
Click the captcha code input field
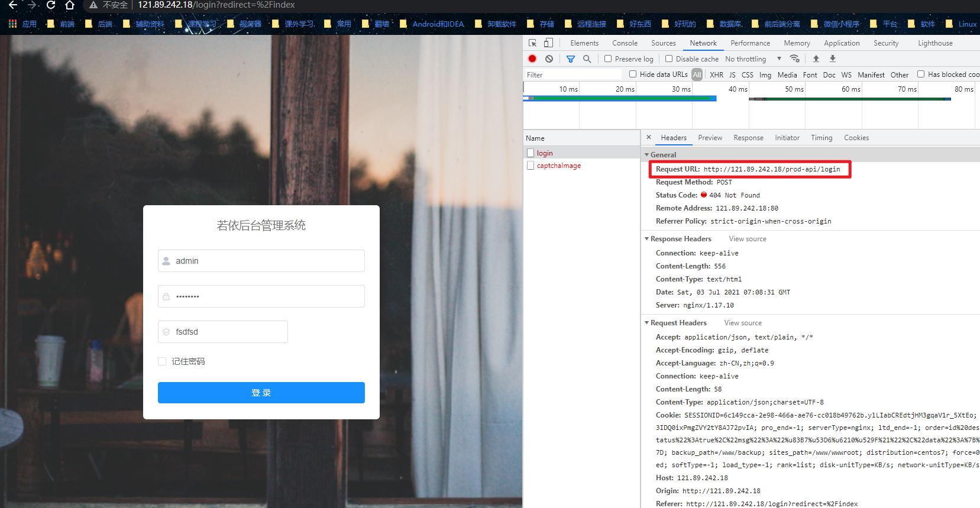click(x=223, y=332)
